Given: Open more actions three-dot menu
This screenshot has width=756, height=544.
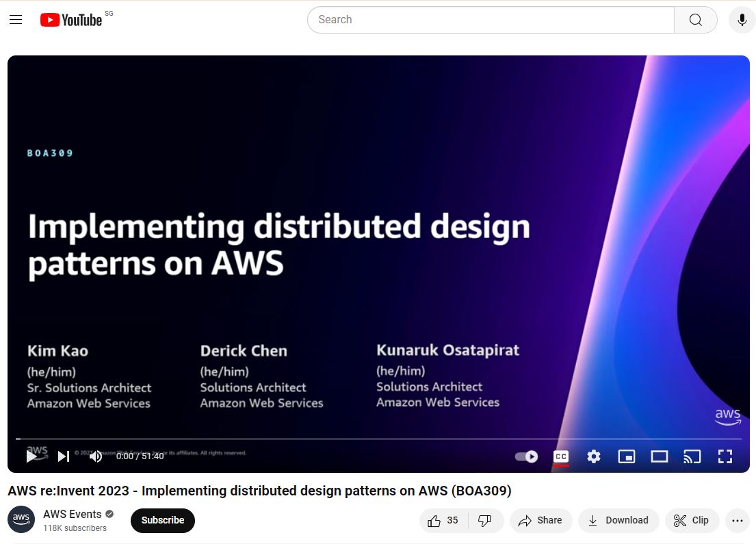Looking at the screenshot, I should (x=738, y=520).
